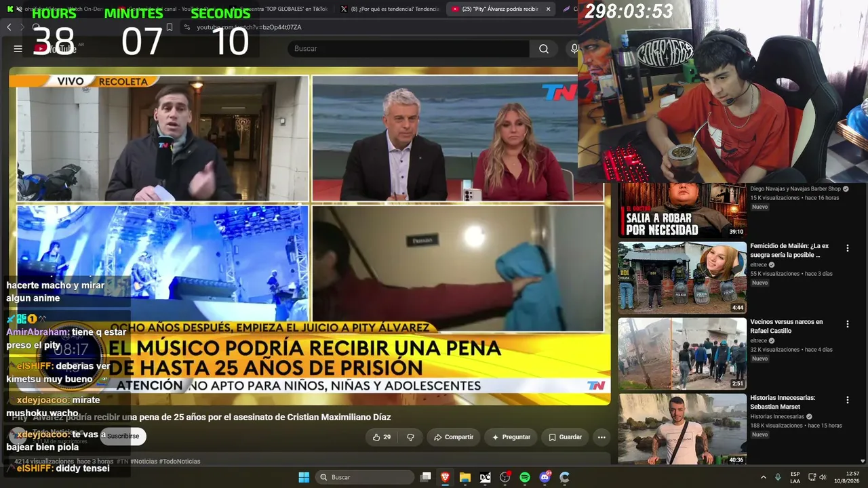Open 'Historias Innecesarias: Sebastian Marset' title link
Screen dimensions: 868x488
point(783,402)
